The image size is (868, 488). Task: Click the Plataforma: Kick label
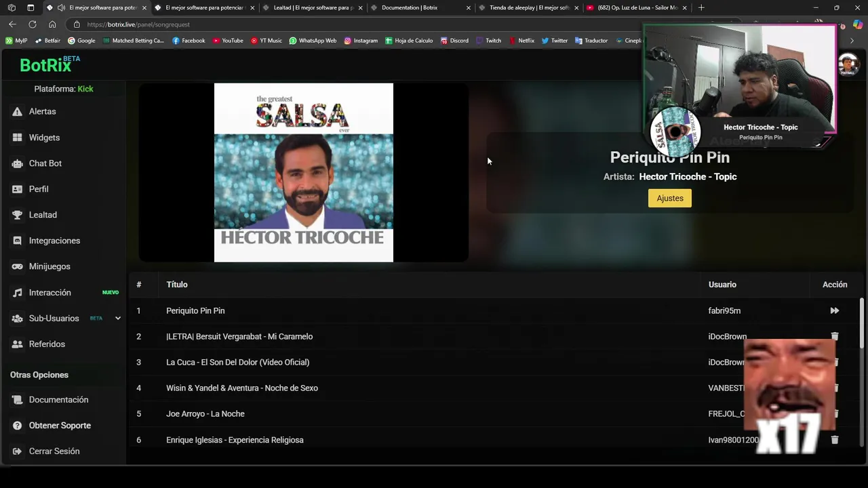pos(64,89)
